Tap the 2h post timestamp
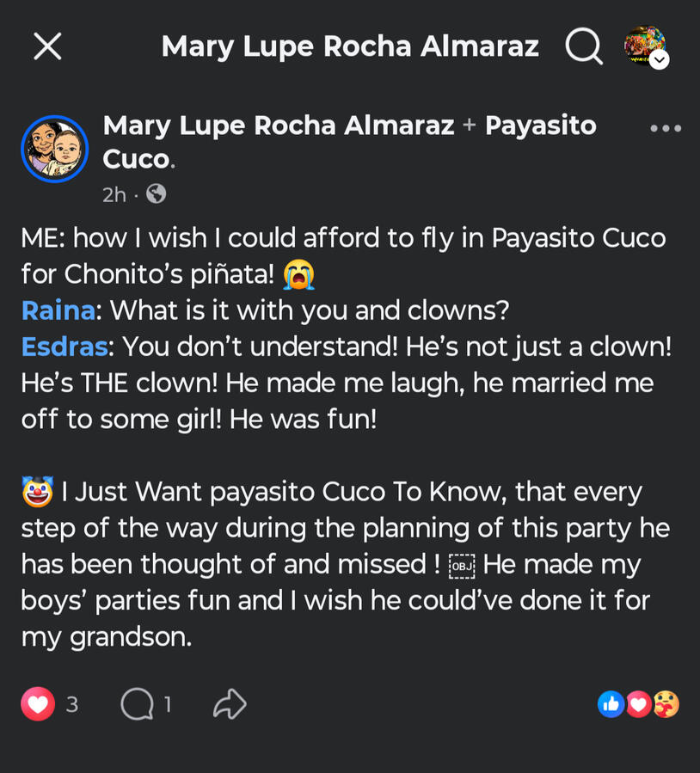This screenshot has width=700, height=773. [114, 194]
